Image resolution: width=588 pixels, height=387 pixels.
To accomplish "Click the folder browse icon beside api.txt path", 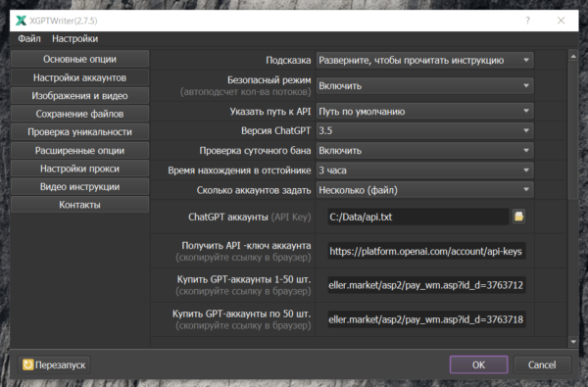I will (x=518, y=217).
